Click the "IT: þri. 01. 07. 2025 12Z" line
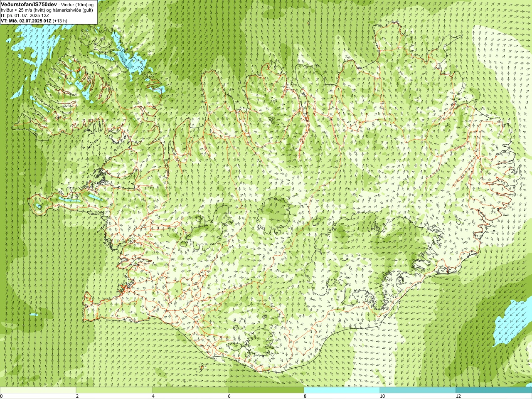The image size is (532, 399). click(25, 15)
